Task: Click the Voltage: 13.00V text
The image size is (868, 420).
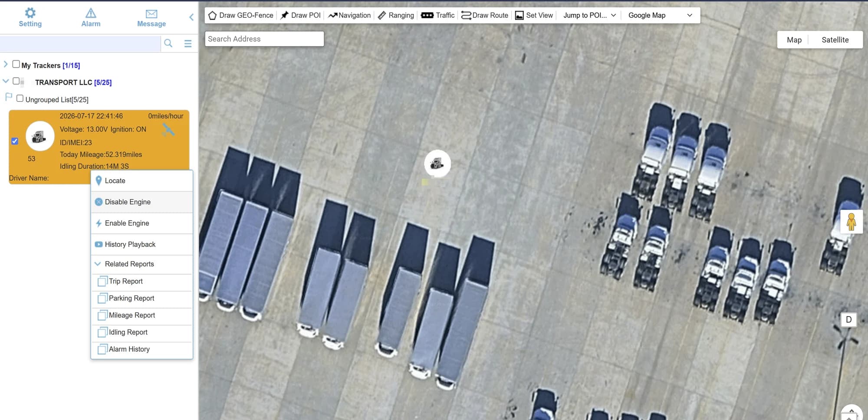Action: click(x=84, y=129)
